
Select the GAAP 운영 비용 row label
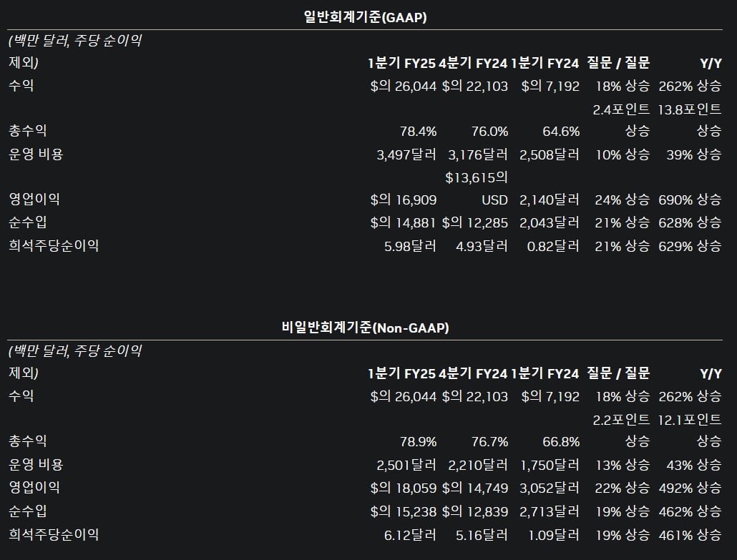(36, 154)
